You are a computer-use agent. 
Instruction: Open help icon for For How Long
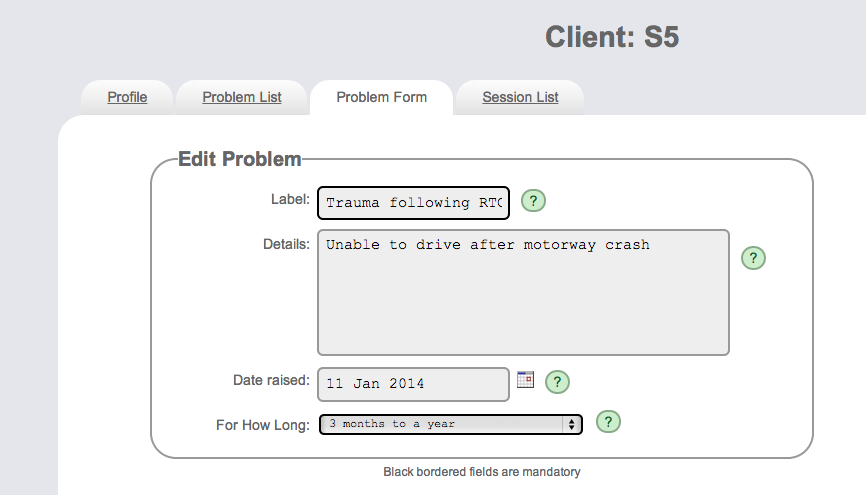[x=608, y=422]
